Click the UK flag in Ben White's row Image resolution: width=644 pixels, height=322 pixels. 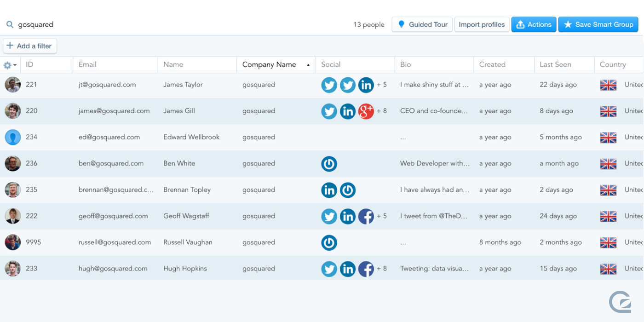pyautogui.click(x=609, y=164)
